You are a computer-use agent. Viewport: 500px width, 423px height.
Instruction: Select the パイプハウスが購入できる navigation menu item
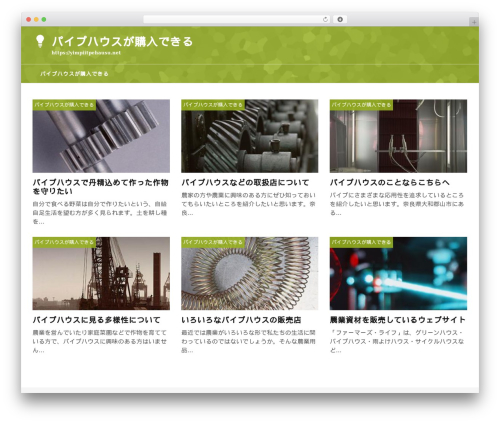[x=74, y=74]
